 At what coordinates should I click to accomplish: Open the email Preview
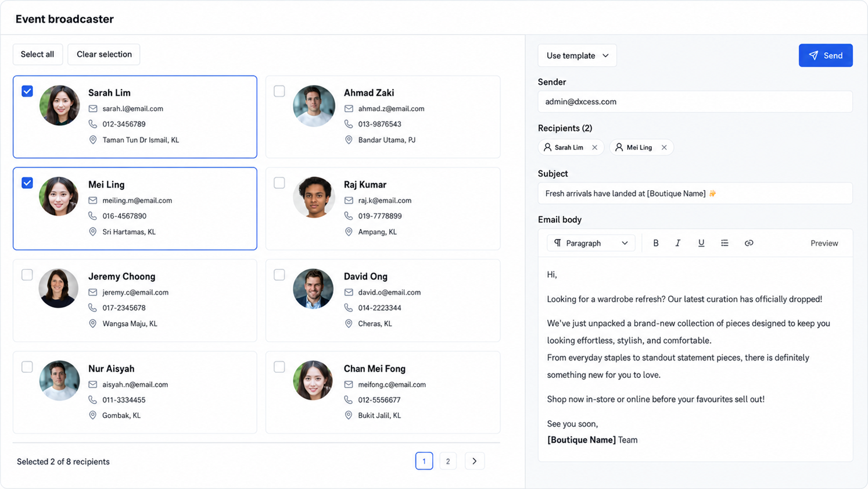tap(824, 243)
